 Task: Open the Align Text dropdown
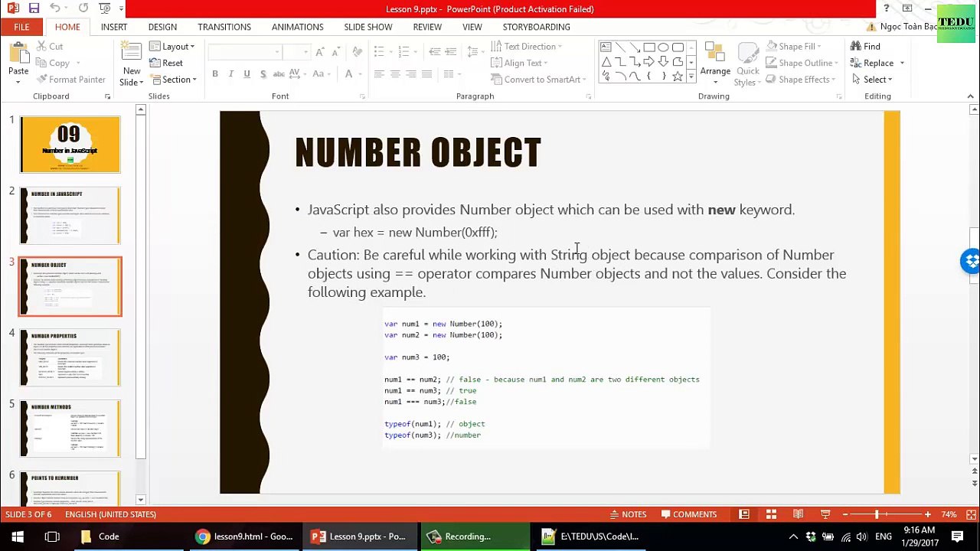pos(519,64)
